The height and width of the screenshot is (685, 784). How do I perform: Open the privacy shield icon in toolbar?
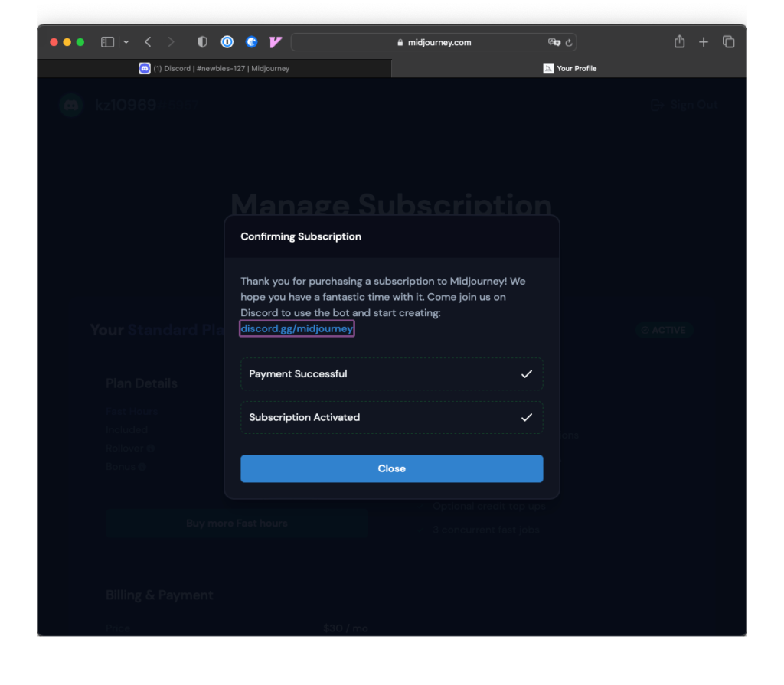pos(202,42)
